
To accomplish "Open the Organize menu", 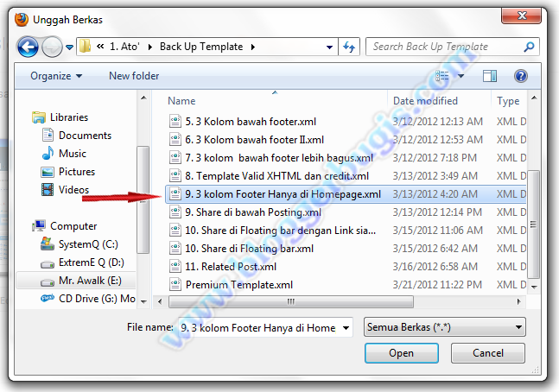I will 56,76.
